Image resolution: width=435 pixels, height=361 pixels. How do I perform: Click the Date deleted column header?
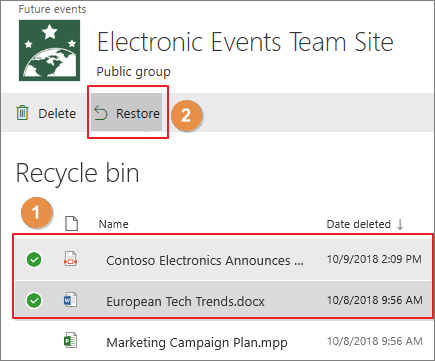(x=359, y=224)
